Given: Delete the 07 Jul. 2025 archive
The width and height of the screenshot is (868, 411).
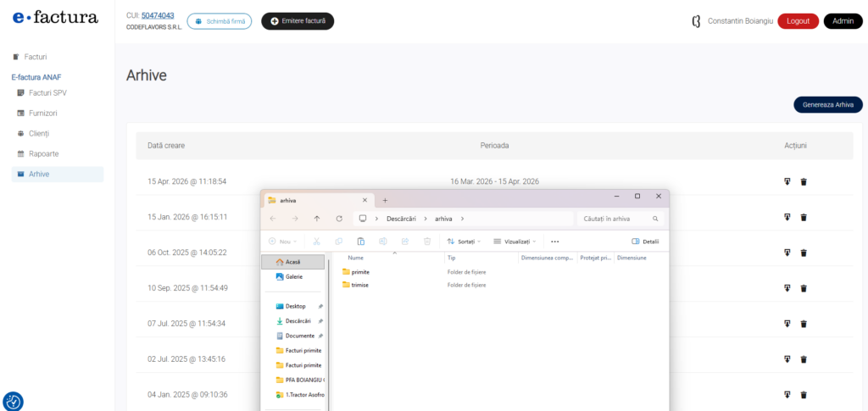Looking at the screenshot, I should pos(804,324).
